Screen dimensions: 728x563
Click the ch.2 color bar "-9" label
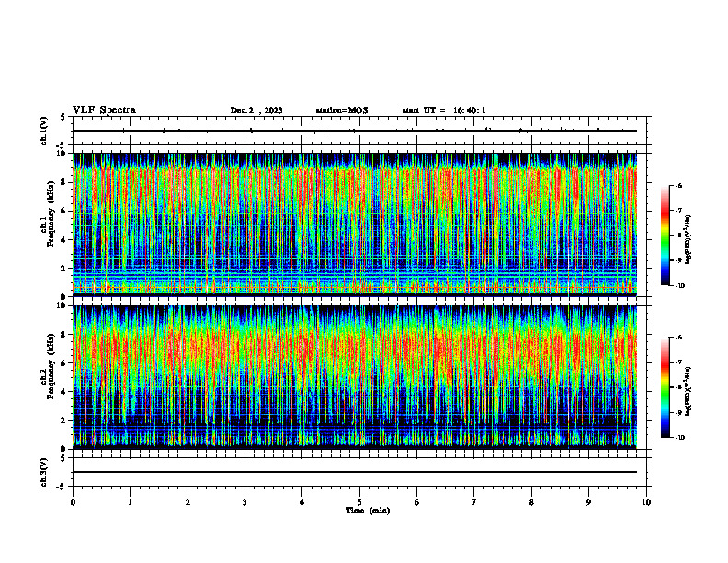pos(679,412)
